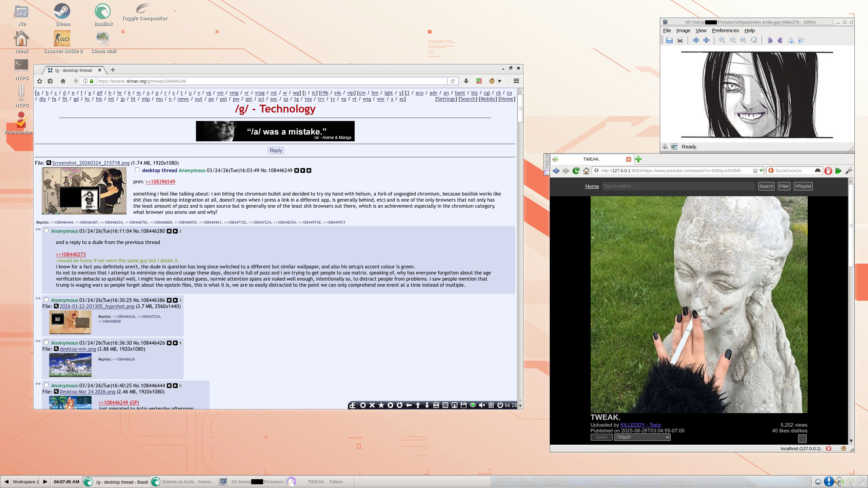868x488 pixels.
Task: Tick checkbox for post No.108446280
Action: coord(46,230)
